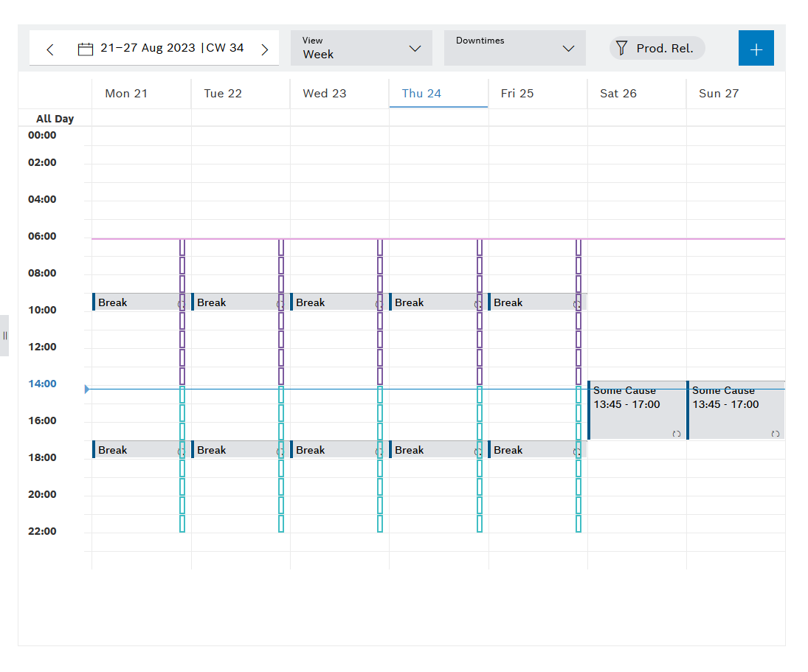Click the filter funnel icon beside Prod. Rel.
Screen dimensions: 808x672
click(622, 47)
